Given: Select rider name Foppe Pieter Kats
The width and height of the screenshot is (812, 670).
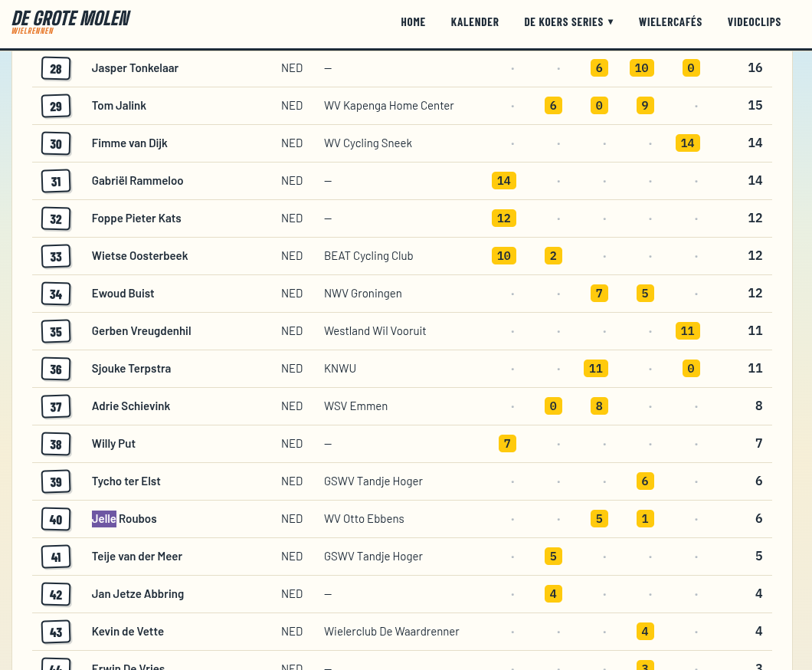Looking at the screenshot, I should click(136, 218).
